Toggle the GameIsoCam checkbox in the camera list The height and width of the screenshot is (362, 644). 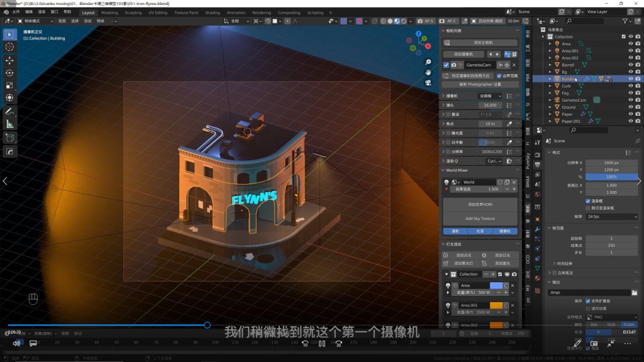[x=447, y=65]
